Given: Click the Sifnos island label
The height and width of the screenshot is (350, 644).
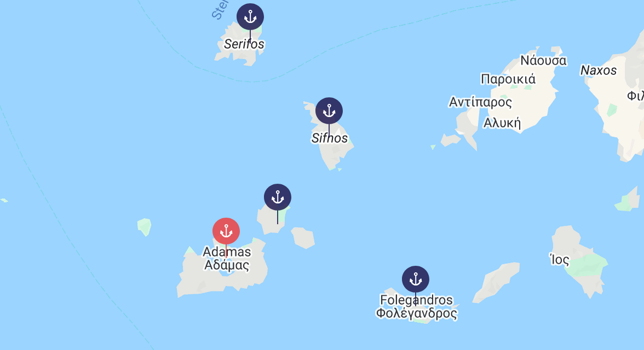Looking at the screenshot, I should pos(330,138).
